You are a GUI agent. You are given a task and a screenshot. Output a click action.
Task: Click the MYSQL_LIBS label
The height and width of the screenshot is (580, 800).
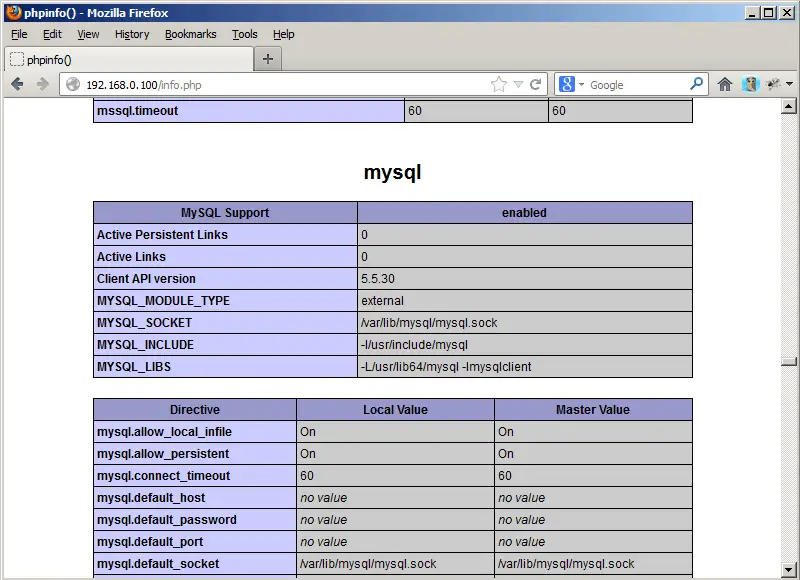134,366
